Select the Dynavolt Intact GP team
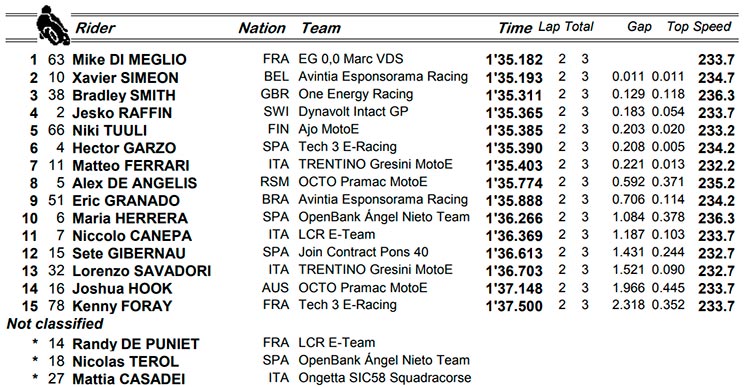This screenshot has width=745, height=387. click(353, 112)
